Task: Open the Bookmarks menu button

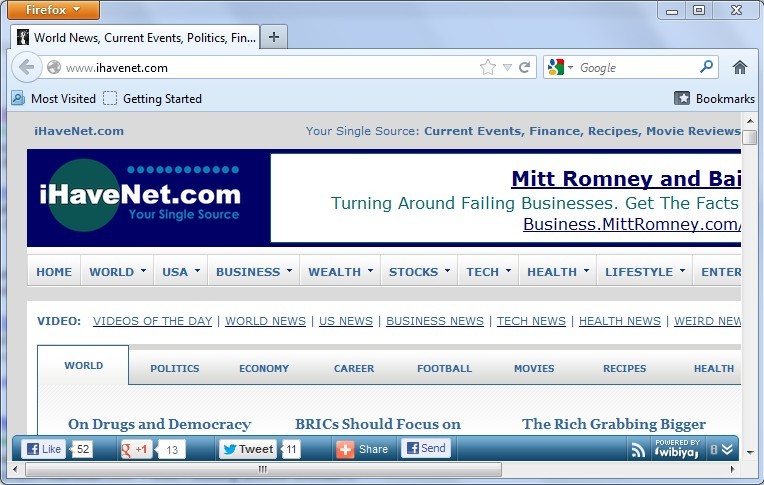Action: (x=714, y=98)
